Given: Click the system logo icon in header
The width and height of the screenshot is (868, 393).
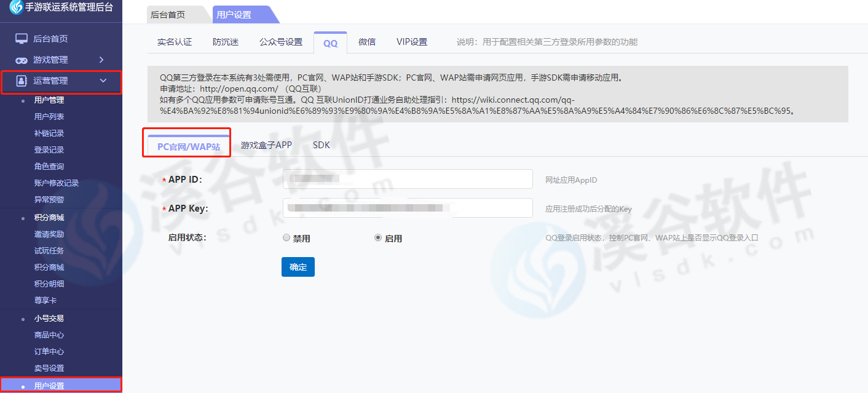Looking at the screenshot, I should [x=16, y=7].
